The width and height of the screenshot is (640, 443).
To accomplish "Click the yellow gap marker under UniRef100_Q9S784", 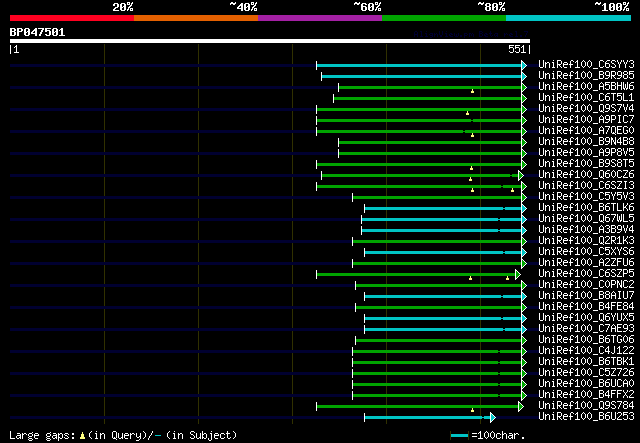I will (472, 410).
